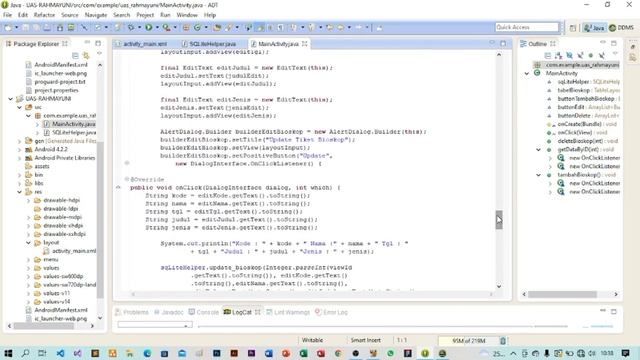This screenshot has width=640, height=360.
Task: Open Microsoft Edge from the taskbar
Action: point(147,353)
